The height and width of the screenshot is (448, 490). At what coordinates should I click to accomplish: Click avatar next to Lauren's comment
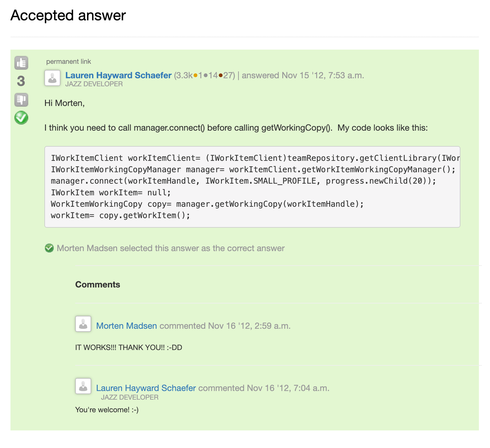coord(83,386)
